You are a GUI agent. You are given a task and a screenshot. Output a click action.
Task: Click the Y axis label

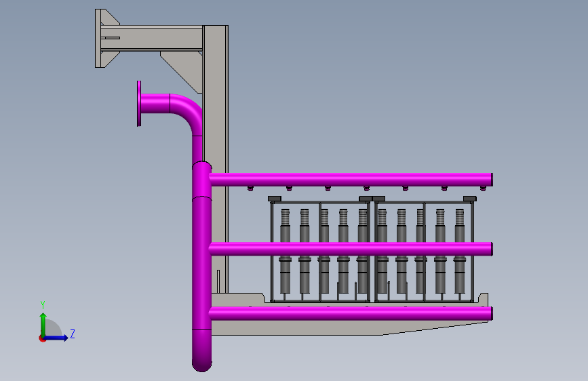43,305
